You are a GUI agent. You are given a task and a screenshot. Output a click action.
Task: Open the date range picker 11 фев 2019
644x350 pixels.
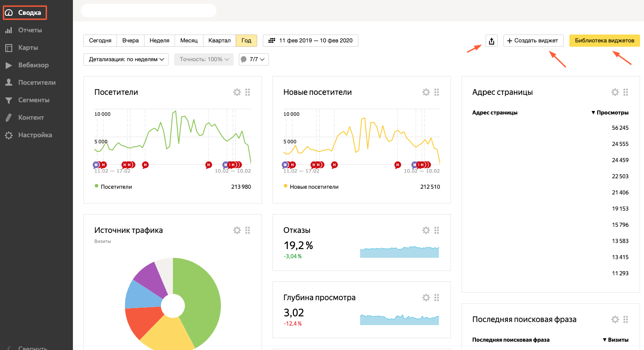310,41
